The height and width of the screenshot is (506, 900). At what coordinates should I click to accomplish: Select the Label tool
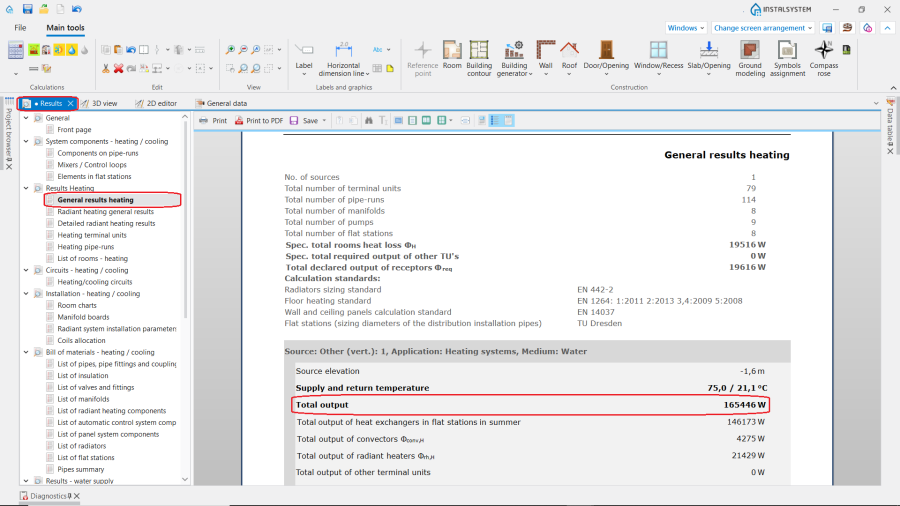tap(304, 58)
